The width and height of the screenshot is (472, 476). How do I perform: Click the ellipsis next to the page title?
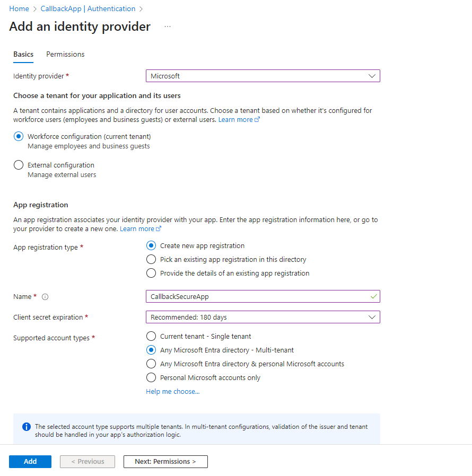[x=168, y=26]
